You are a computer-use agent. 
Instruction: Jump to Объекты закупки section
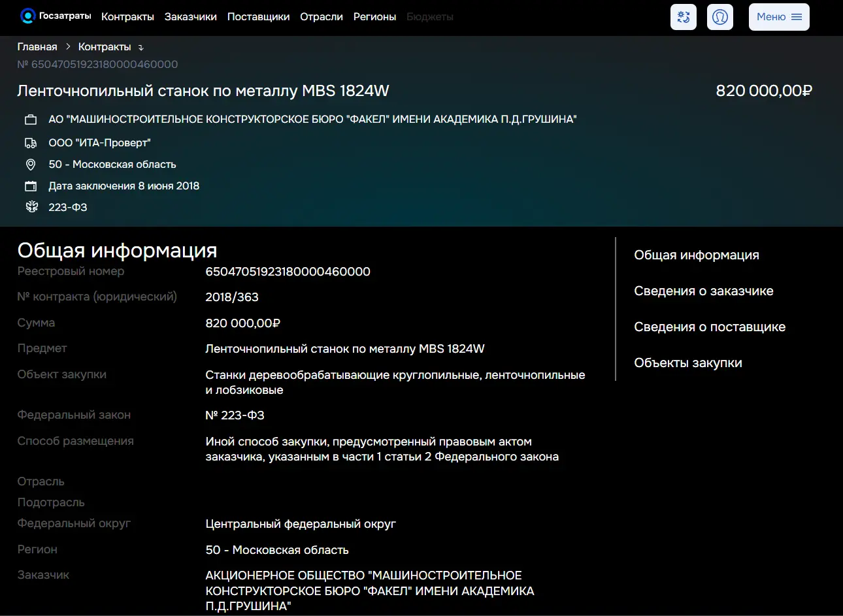pos(688,363)
